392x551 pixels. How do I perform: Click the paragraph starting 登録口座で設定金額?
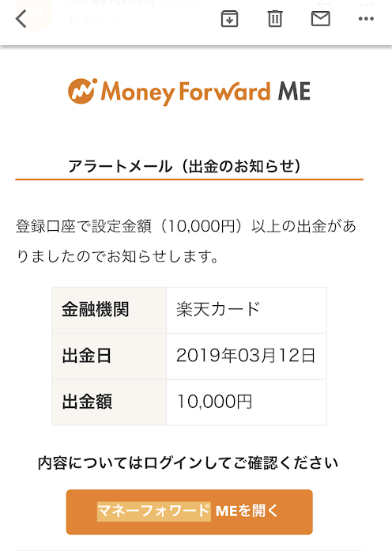(x=187, y=241)
